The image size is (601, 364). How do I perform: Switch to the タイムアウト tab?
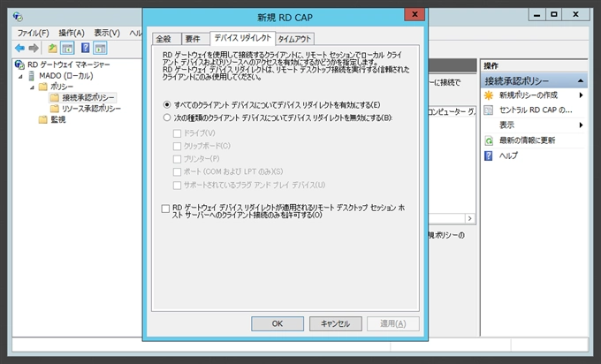(x=294, y=39)
